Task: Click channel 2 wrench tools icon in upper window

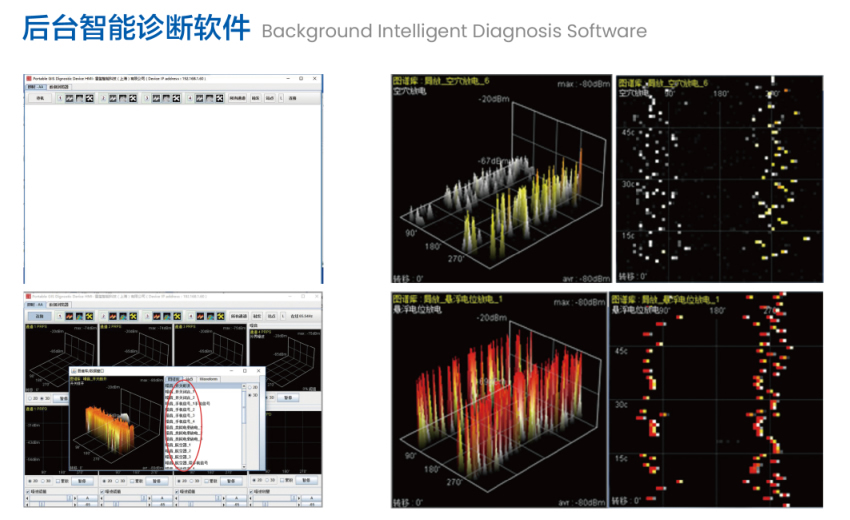Action: pos(132,98)
